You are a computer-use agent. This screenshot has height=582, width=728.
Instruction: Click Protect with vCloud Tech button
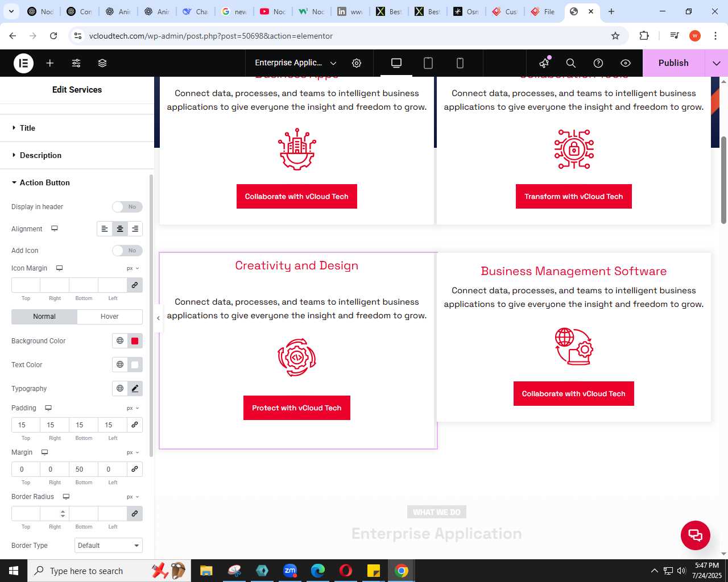297,408
